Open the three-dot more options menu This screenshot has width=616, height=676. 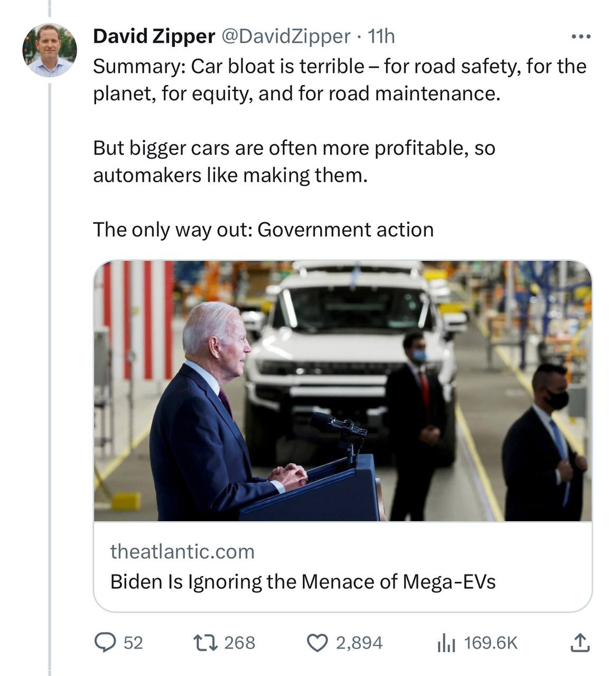581,37
